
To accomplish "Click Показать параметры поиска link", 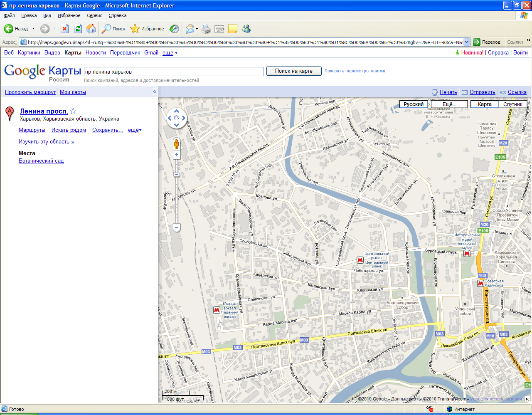I will pos(355,71).
